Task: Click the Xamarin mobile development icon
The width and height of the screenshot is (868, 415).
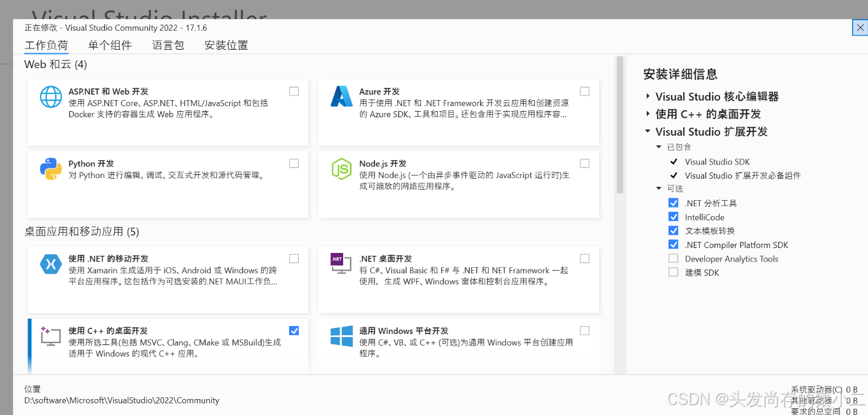Action: pyautogui.click(x=51, y=264)
